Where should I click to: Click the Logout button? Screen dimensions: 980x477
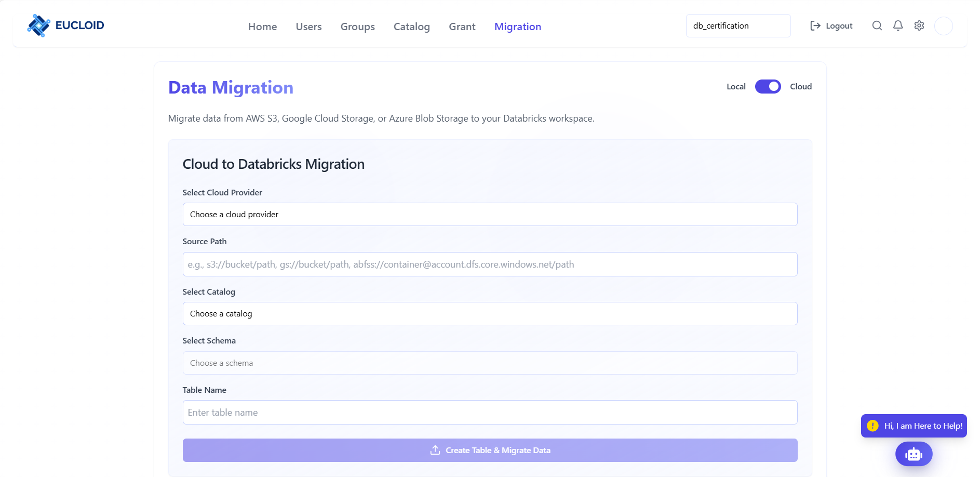831,25
